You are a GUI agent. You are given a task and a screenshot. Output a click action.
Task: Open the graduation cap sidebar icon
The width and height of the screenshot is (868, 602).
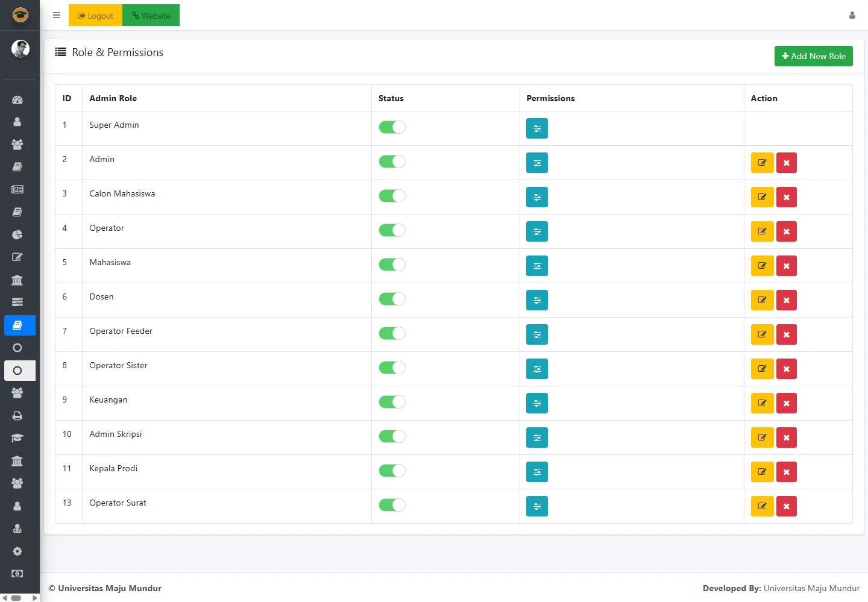(17, 438)
